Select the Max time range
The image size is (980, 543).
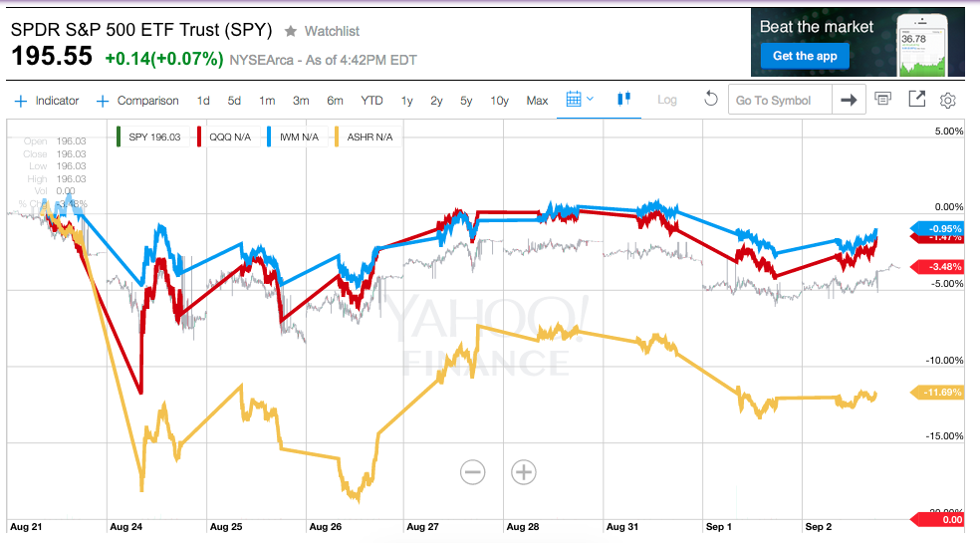(x=538, y=101)
